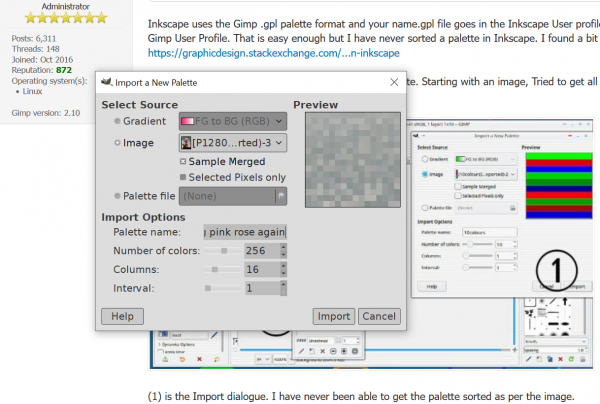
Task: Click the Help button
Action: click(122, 316)
